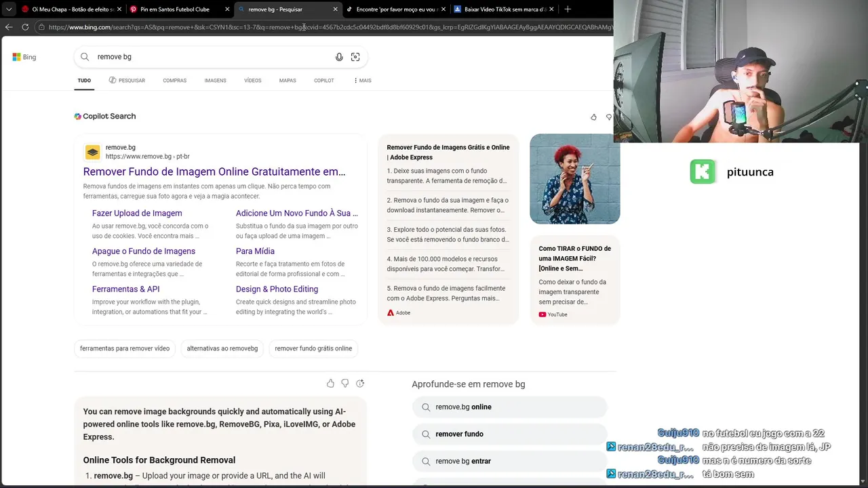The image size is (868, 488).
Task: Close the Pin em Santos tab
Action: 227,9
